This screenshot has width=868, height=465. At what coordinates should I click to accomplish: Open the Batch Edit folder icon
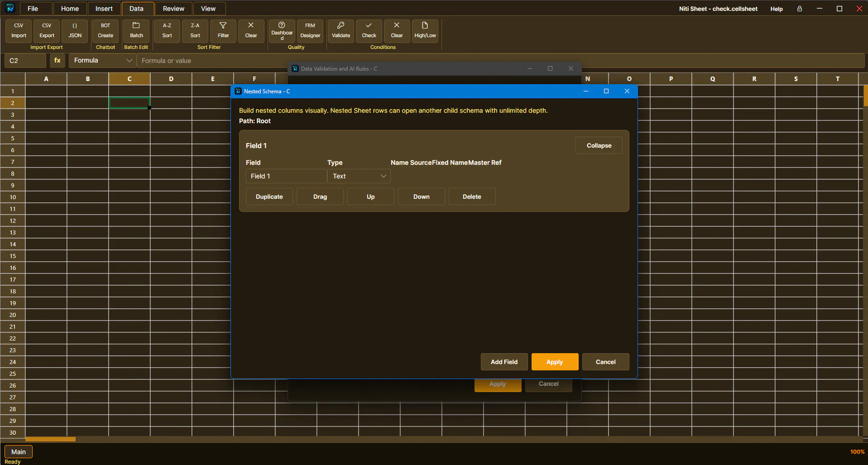pyautogui.click(x=136, y=31)
